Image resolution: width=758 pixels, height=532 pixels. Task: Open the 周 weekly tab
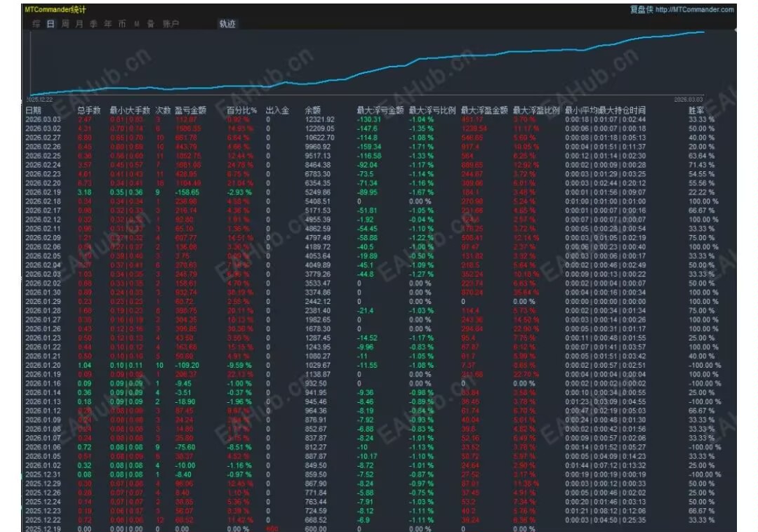(65, 24)
